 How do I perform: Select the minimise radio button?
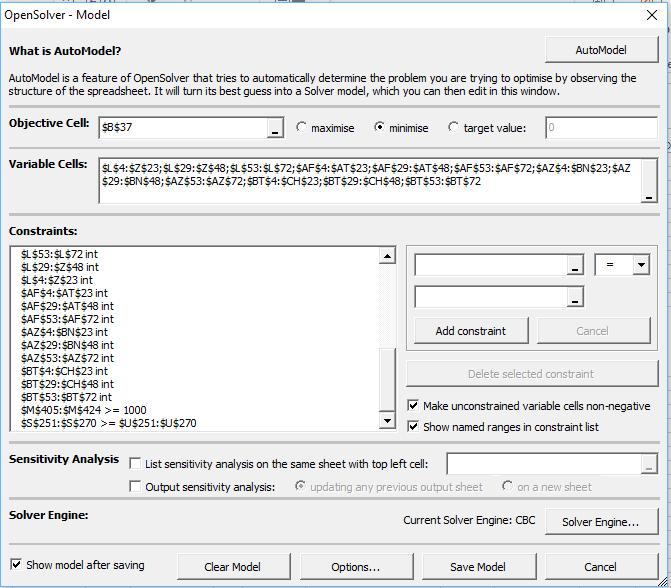[379, 128]
